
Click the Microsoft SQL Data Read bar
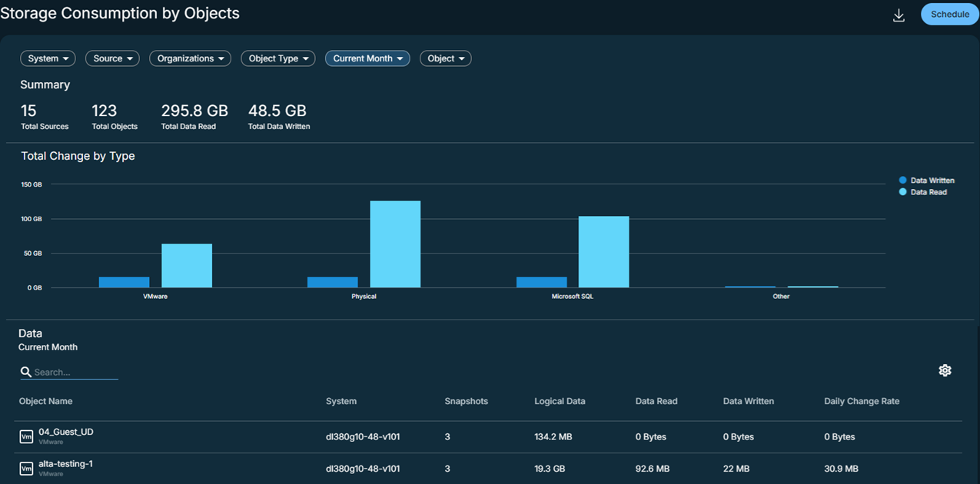click(x=603, y=252)
